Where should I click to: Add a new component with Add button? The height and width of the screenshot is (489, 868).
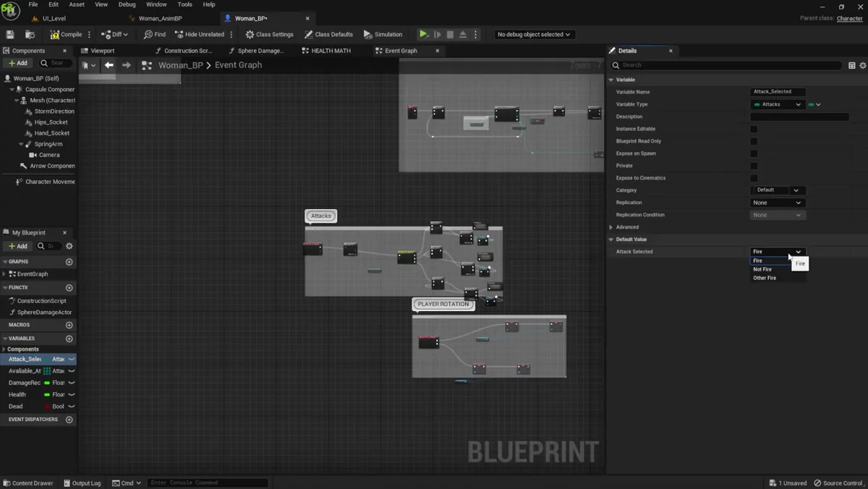[18, 63]
